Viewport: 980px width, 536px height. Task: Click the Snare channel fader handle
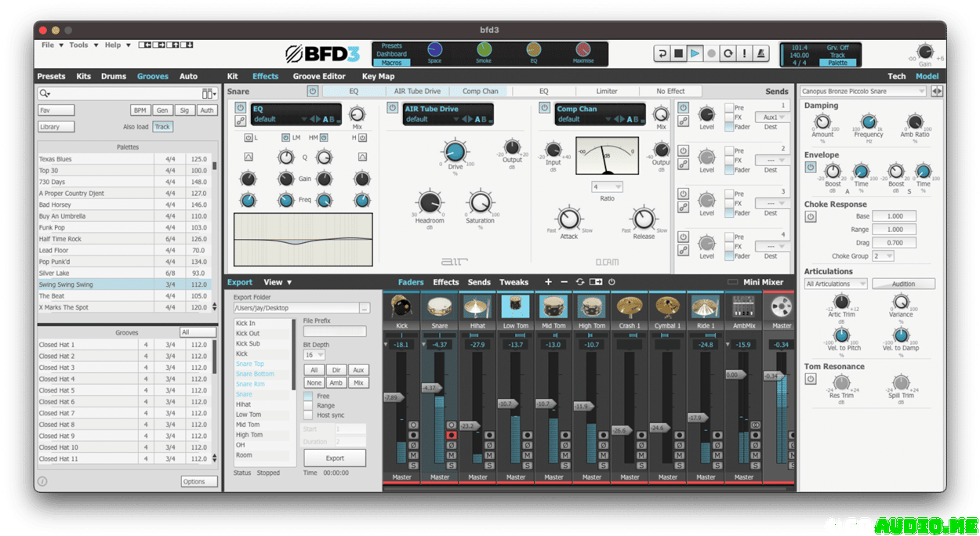click(432, 388)
